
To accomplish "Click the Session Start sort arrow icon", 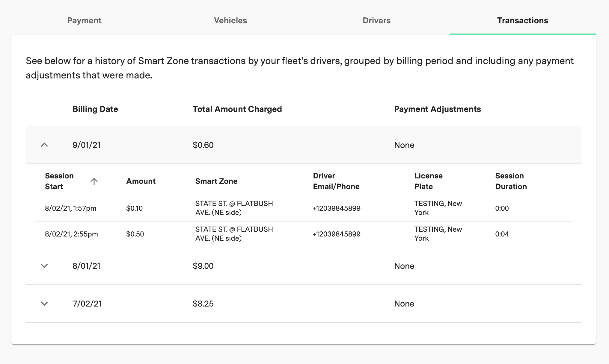I will [94, 181].
